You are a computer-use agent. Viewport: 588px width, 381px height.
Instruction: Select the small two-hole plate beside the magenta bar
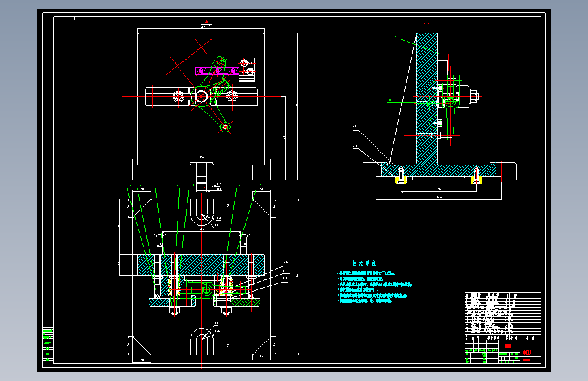point(247,69)
